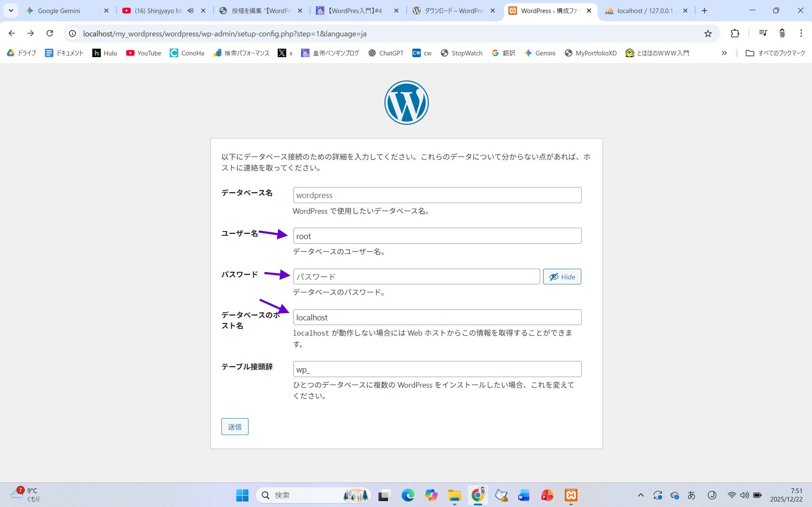
Task: Show the hidden bookmarks overflow chevron
Action: click(x=724, y=53)
